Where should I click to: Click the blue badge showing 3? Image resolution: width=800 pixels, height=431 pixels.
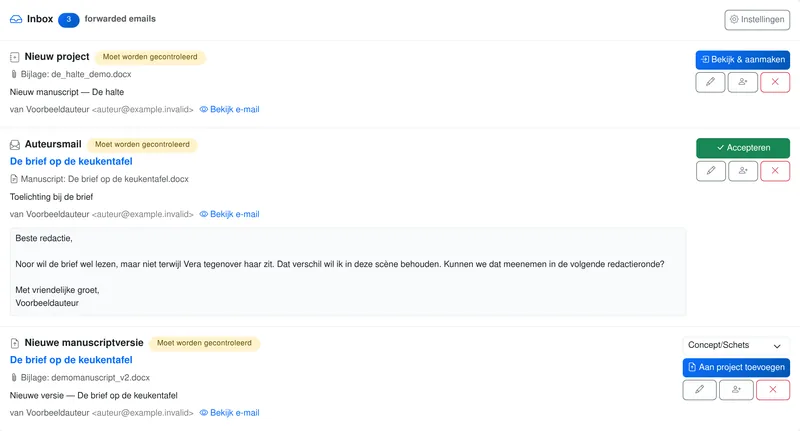click(x=68, y=19)
